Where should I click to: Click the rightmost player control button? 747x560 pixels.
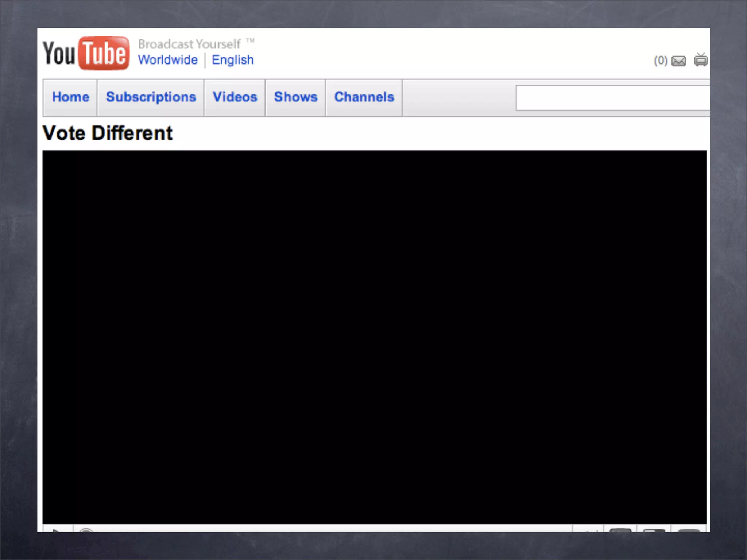click(x=689, y=529)
